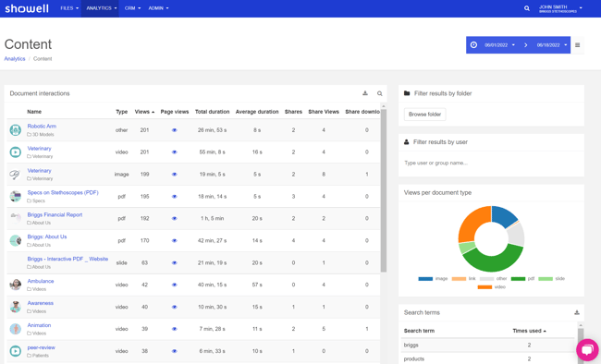Expand the John Smith user menu
Screen dimensions: 601x364
tap(560, 8)
